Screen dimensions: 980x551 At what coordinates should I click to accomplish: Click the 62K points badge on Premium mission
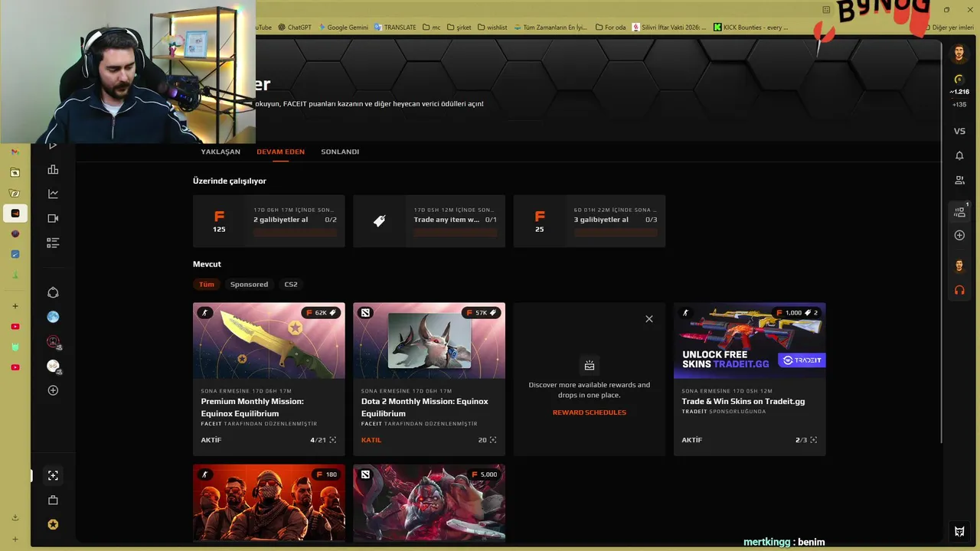coord(322,312)
